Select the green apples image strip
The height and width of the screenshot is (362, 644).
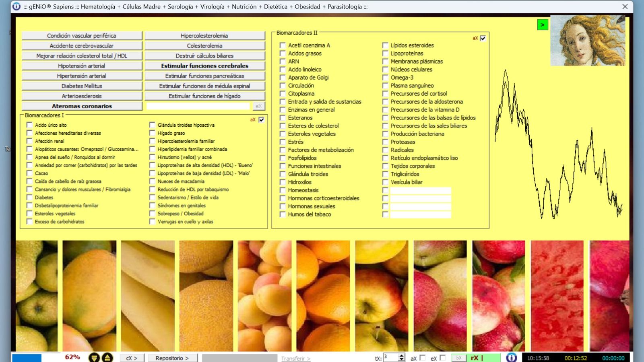tap(37, 296)
